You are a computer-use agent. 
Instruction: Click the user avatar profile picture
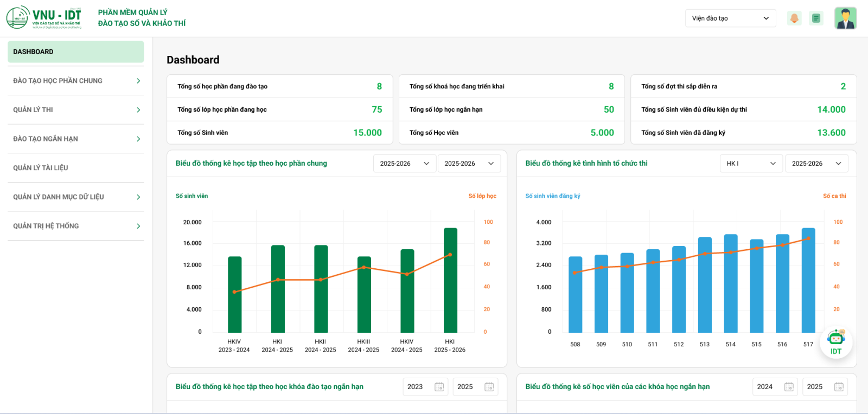coord(845,18)
